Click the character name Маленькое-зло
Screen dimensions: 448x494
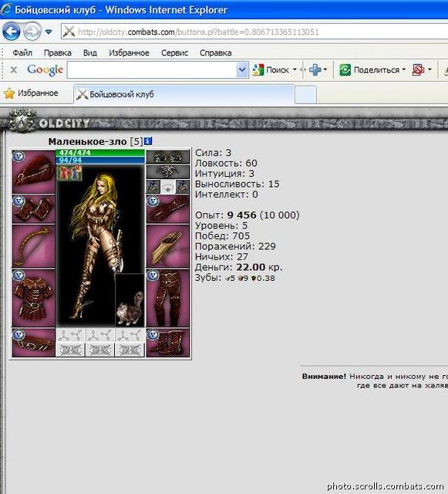87,141
